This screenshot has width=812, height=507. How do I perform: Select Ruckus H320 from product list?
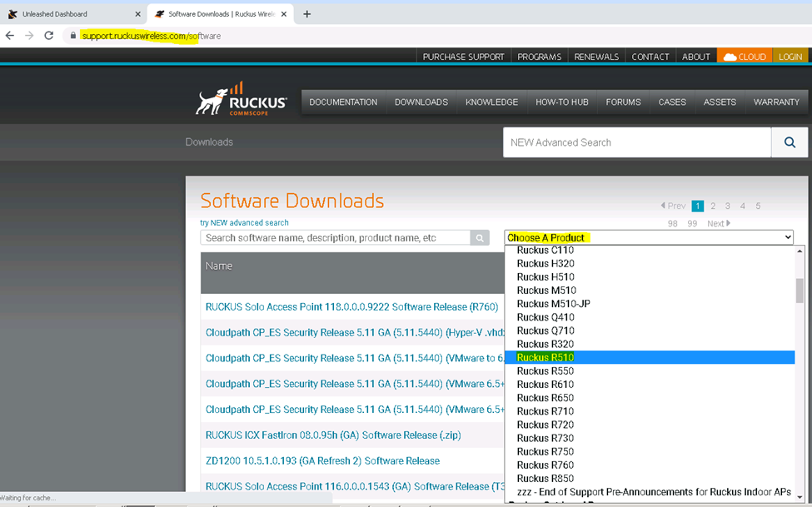point(650,263)
